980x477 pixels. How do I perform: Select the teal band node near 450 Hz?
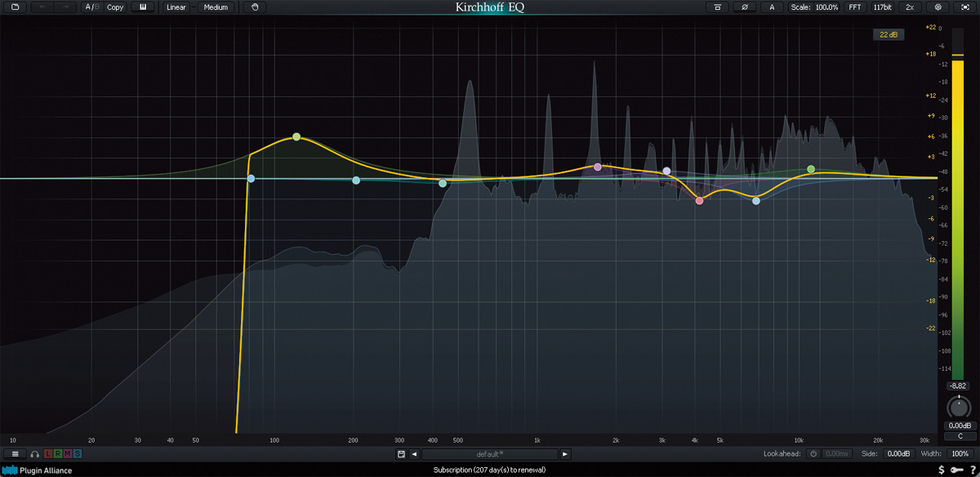pos(443,183)
